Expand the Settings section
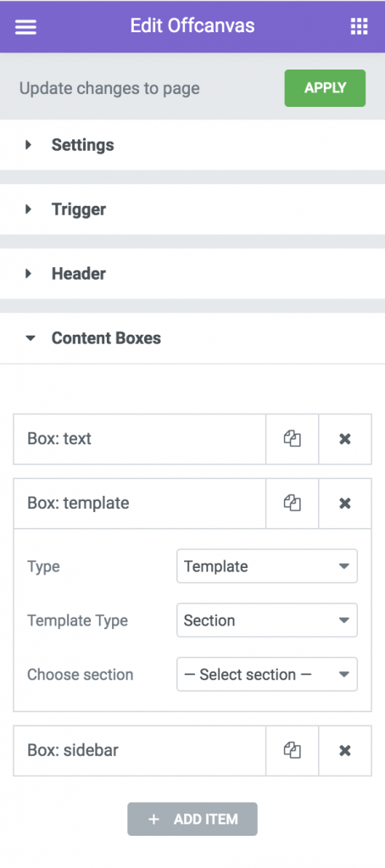Viewport: 385px width, 868px height. (192, 145)
